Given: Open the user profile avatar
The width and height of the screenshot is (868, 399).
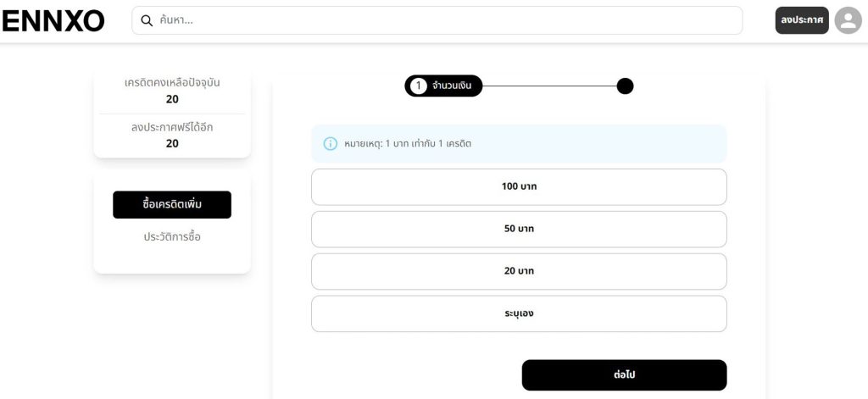Looking at the screenshot, I should point(848,20).
